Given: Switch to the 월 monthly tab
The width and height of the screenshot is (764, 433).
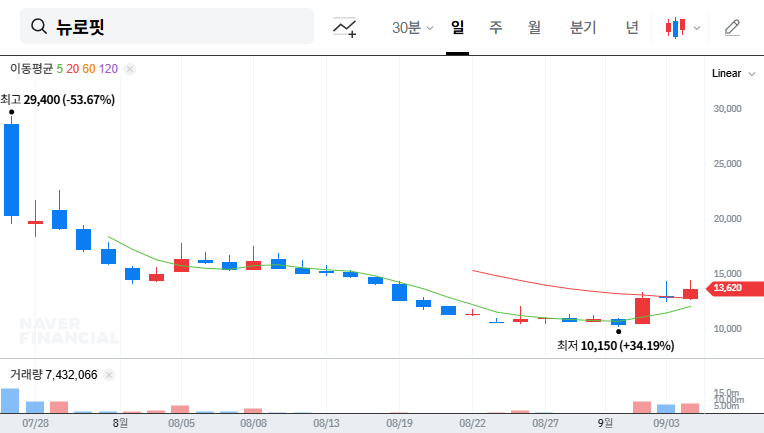Looking at the screenshot, I should (x=534, y=27).
